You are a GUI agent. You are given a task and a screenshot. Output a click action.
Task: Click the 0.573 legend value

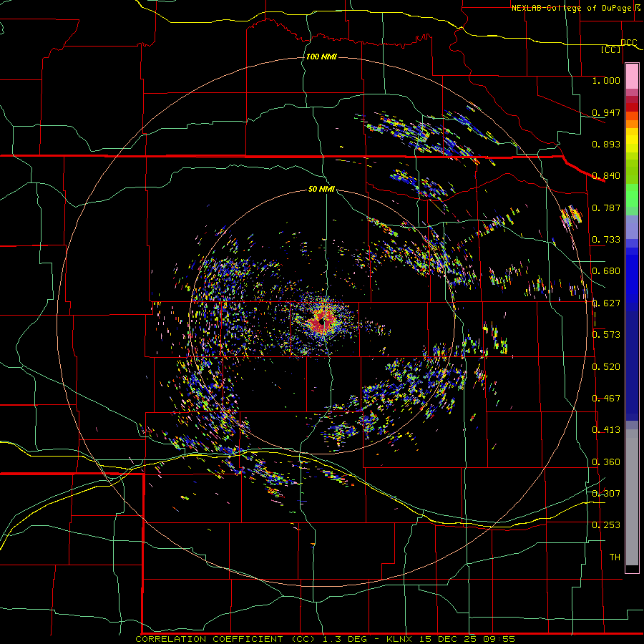[606, 335]
